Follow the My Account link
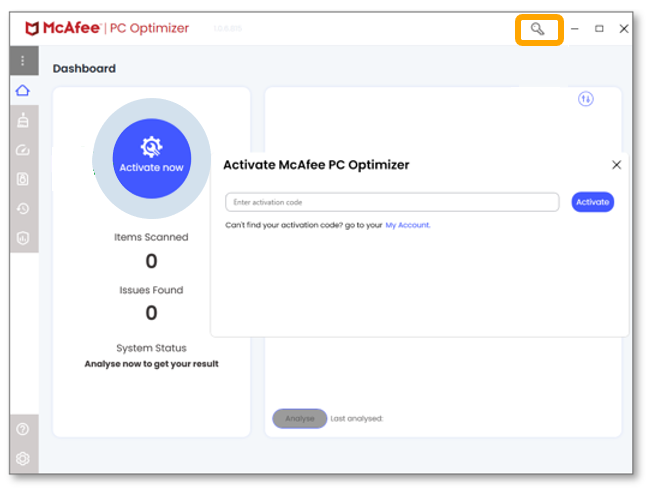The width and height of the screenshot is (646, 490). 407,226
